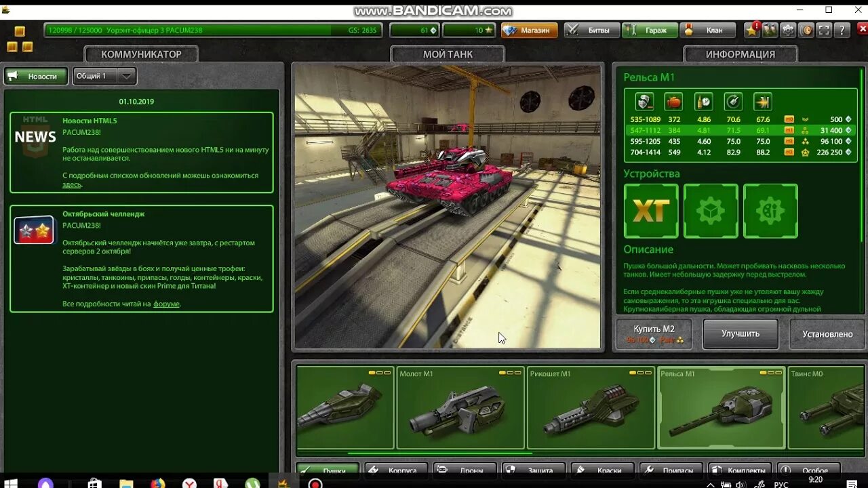Screen dimensions: 868x488
Task: Expand the Общий 1 chat channel dropdown
Action: (x=104, y=76)
